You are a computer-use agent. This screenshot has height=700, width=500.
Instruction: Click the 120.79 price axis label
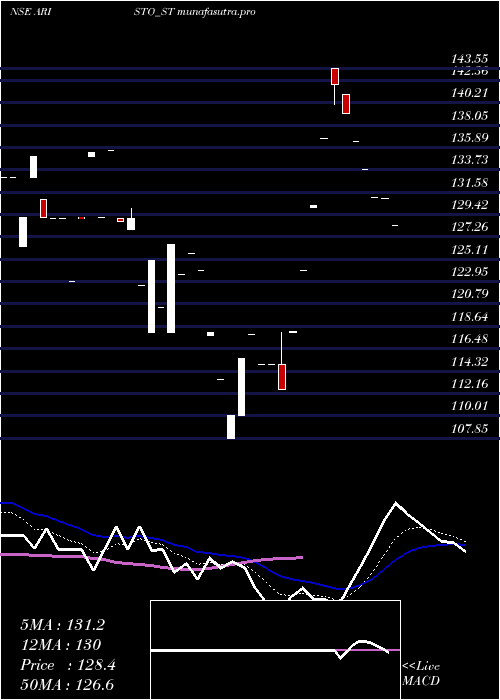[469, 294]
